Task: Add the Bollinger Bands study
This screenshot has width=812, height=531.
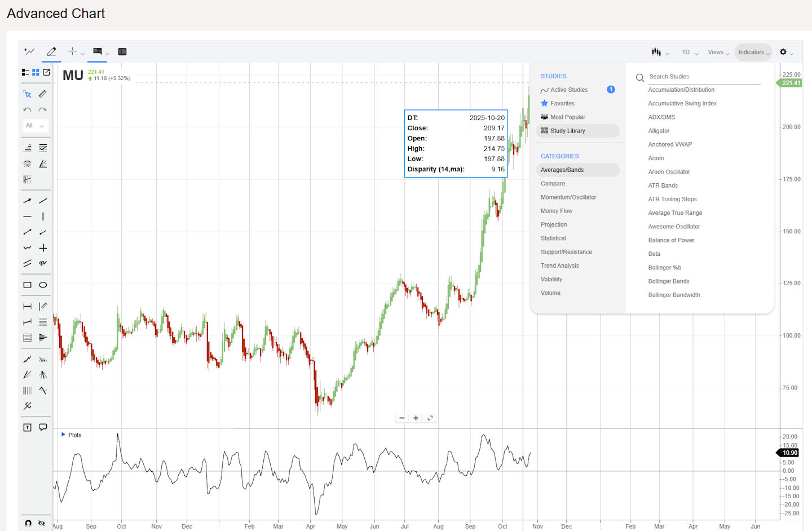Action: click(x=668, y=281)
